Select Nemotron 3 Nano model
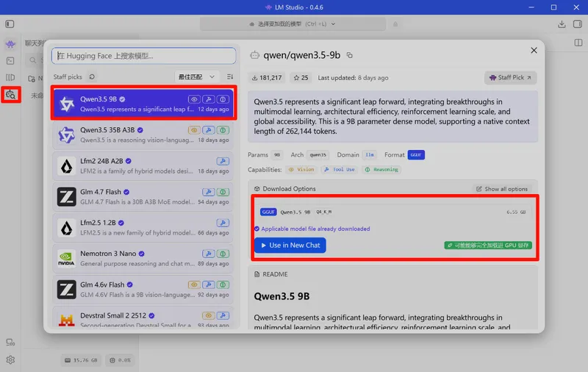The height and width of the screenshot is (372, 588). coord(143,258)
